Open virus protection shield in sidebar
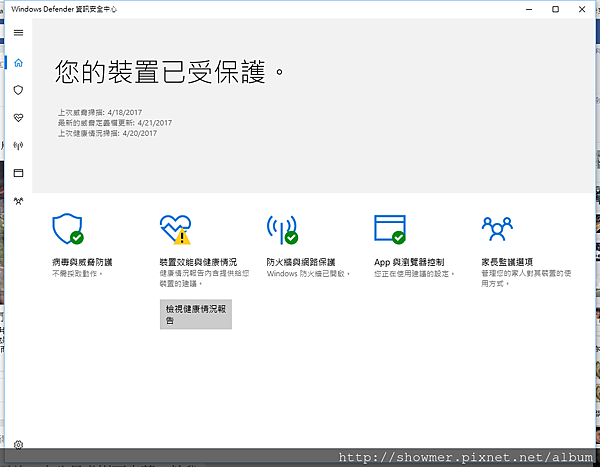600x467 pixels. (x=18, y=90)
